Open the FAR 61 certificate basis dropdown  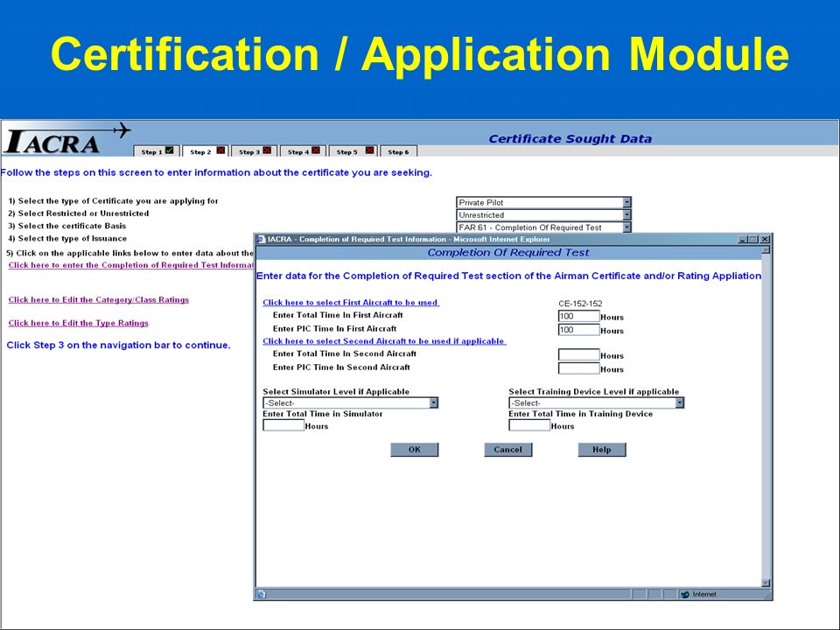pos(543,227)
